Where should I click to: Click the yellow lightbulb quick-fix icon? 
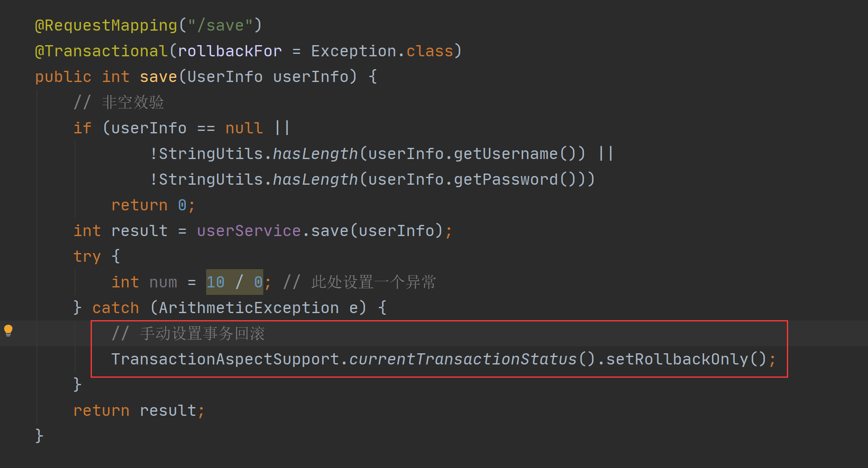tap(8, 331)
